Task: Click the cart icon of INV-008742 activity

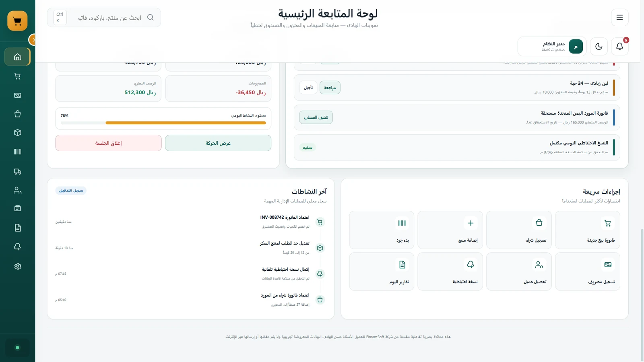Action: click(x=320, y=222)
